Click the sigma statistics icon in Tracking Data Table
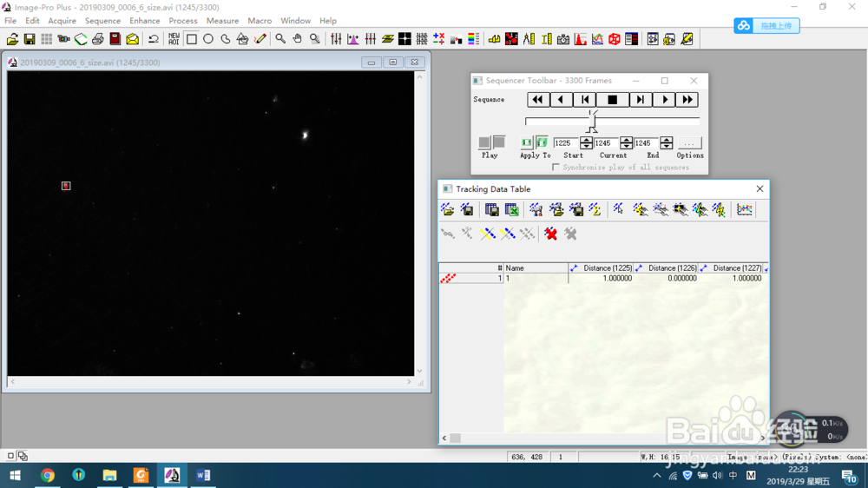 click(595, 209)
